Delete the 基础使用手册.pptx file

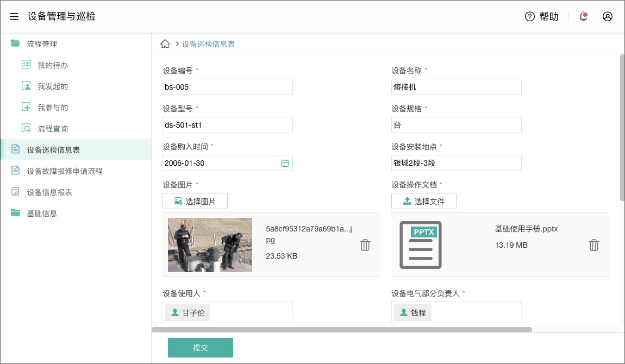click(x=594, y=245)
